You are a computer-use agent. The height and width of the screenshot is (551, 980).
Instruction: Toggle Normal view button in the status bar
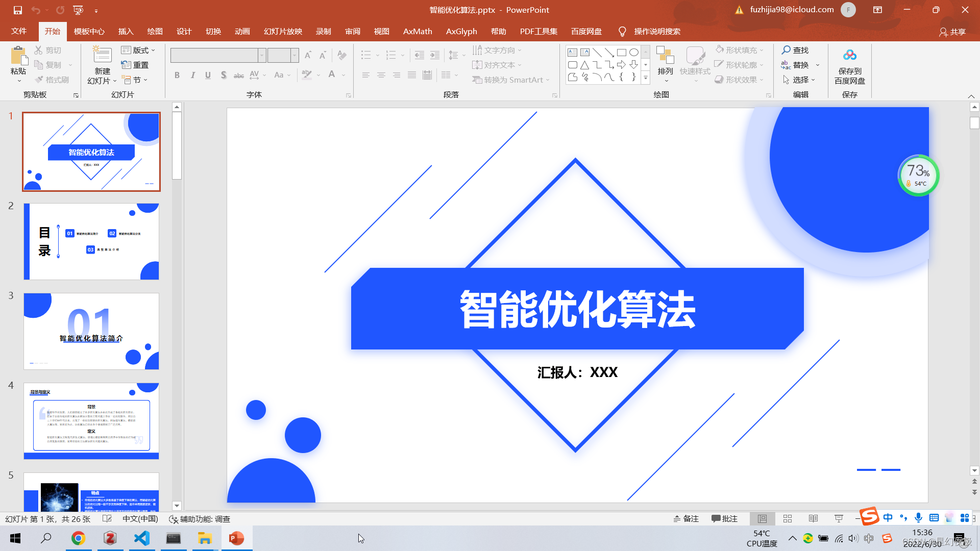762,518
